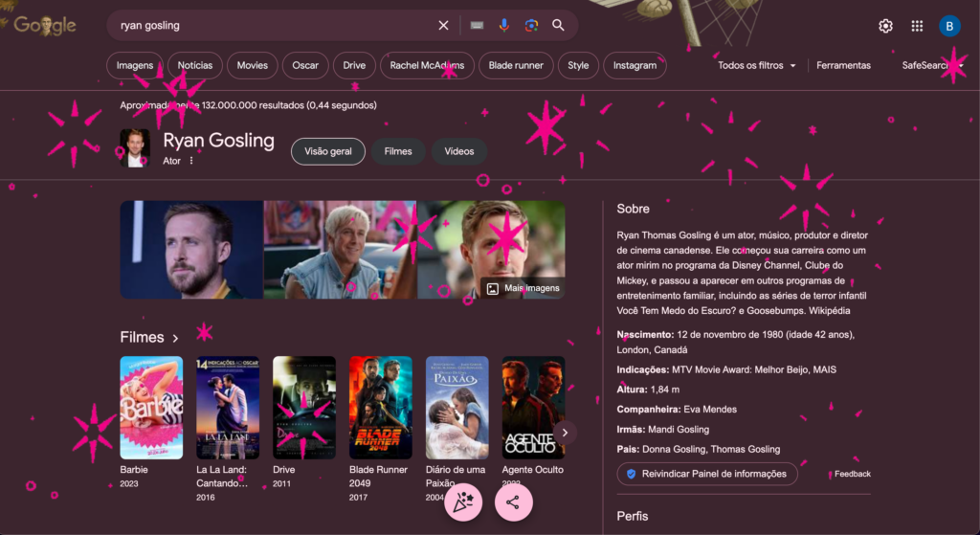Open the Diário de uma Paixão poster

tap(457, 408)
